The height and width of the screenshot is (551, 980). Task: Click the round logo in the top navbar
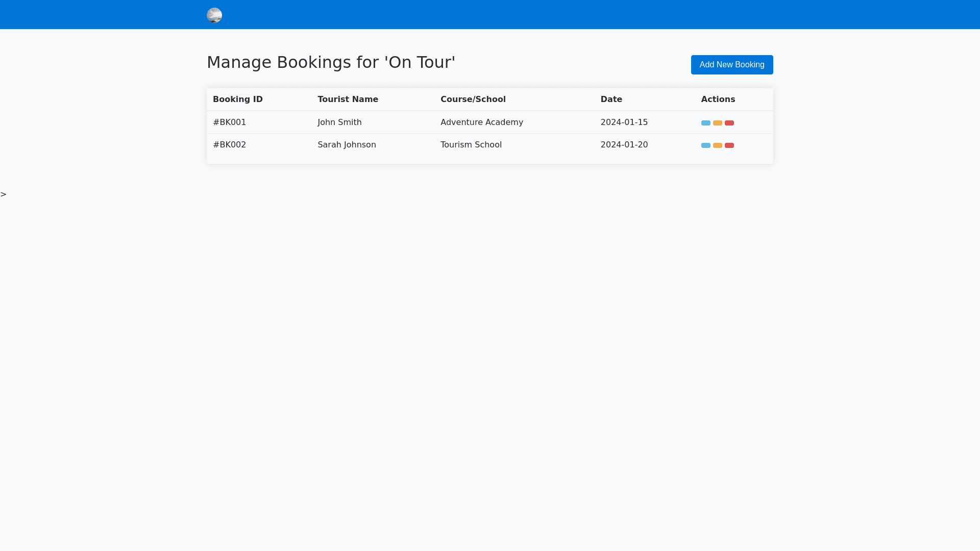point(214,15)
